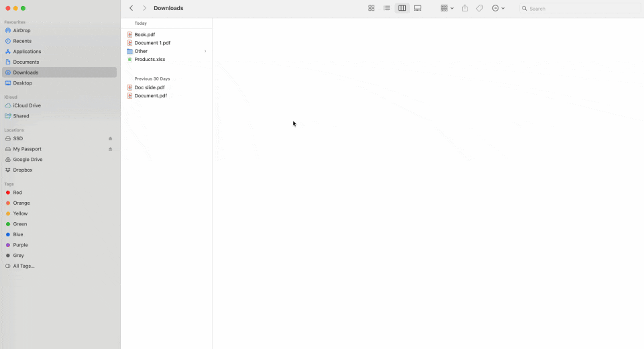Open Desktop in the sidebar
Image resolution: width=644 pixels, height=349 pixels.
click(59, 83)
